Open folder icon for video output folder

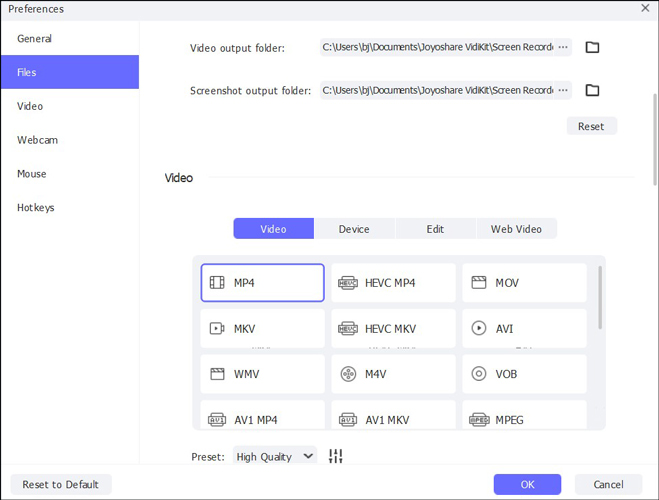[x=592, y=47]
